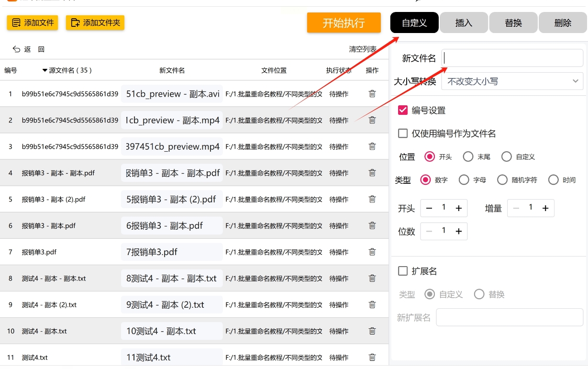Edit new name 6报销单3 - 副本.pdf field
The width and height of the screenshot is (588, 369).
[x=172, y=225]
